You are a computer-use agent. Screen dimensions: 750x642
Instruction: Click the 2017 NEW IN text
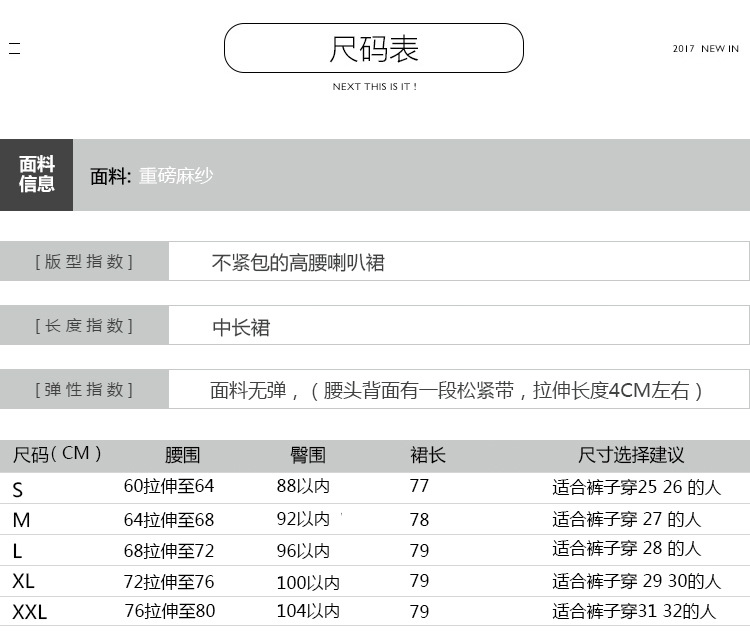click(x=705, y=49)
